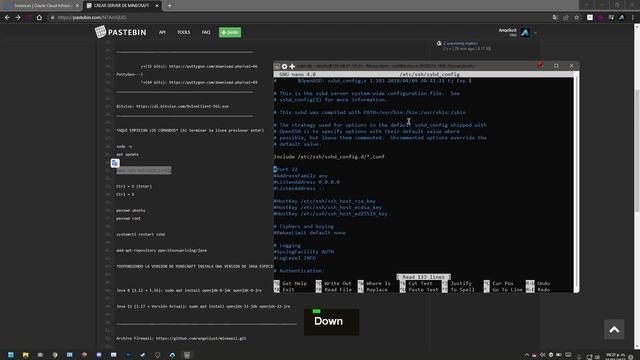Close the CREAR SERVER DE MINECRAFT tab
The height and width of the screenshot is (360, 640).
[x=157, y=6]
